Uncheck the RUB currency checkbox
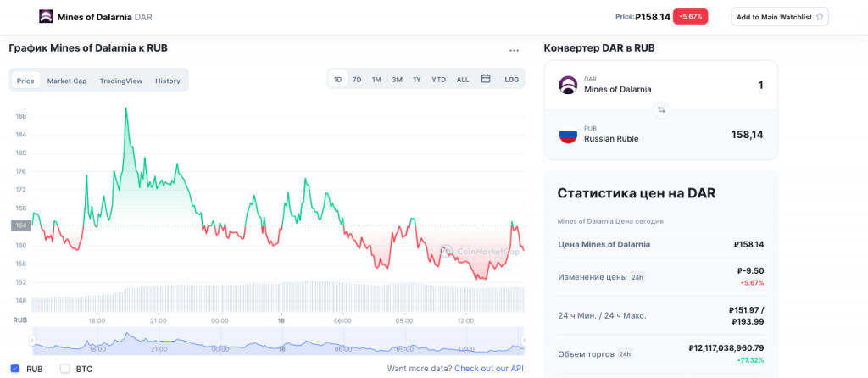The image size is (868, 378). [14, 369]
